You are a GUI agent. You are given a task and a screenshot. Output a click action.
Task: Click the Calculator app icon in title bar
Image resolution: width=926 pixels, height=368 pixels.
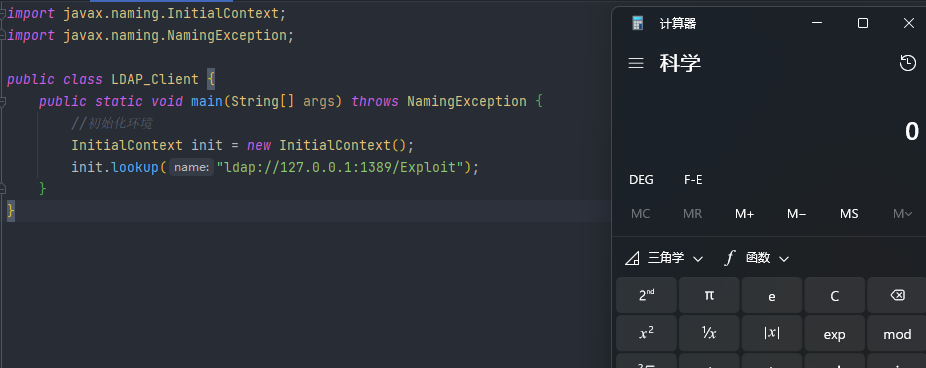coord(638,23)
